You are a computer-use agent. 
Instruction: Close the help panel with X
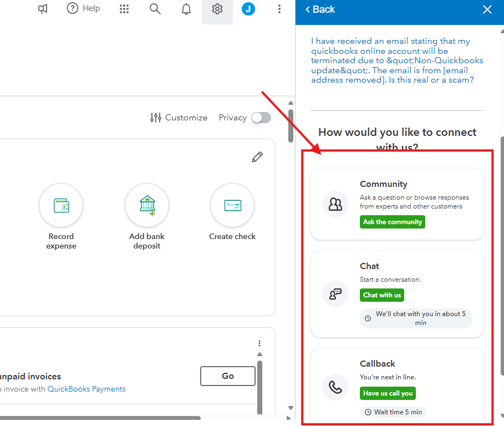click(x=487, y=9)
